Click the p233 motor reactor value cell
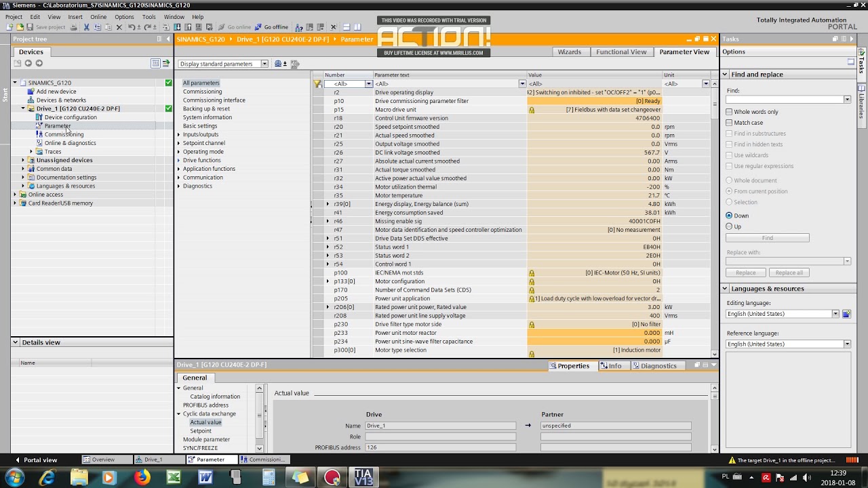 pos(595,333)
